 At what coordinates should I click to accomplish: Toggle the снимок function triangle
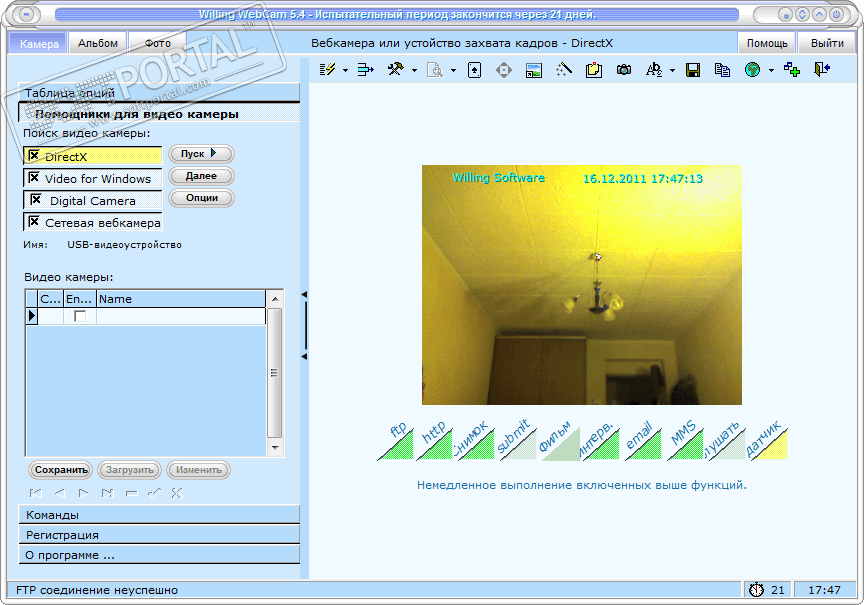479,445
